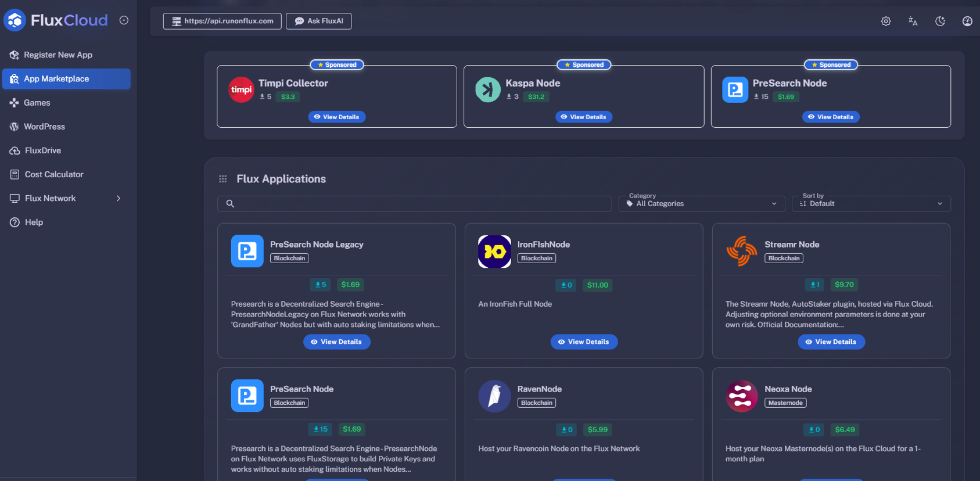Screen dimensions: 980x481
Task: Open language translate icon
Action: coord(913,21)
